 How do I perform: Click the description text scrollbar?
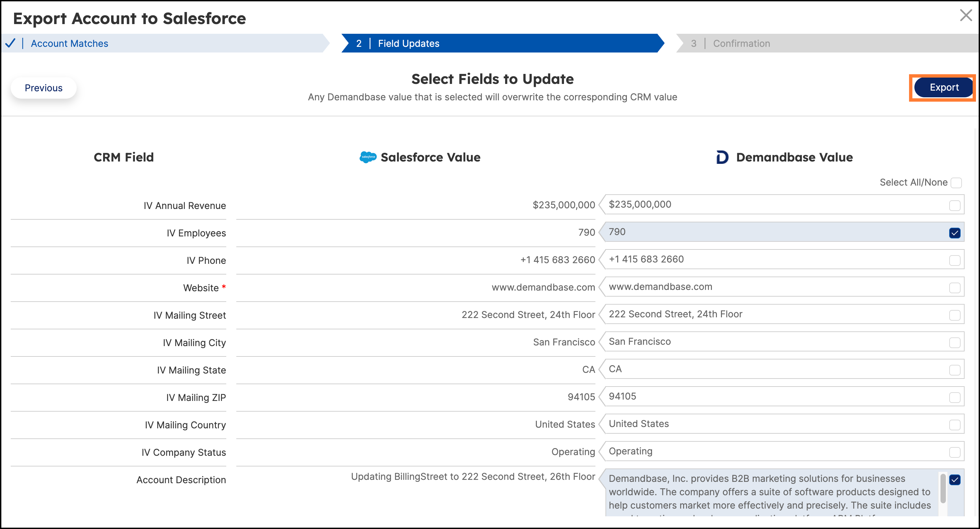tap(943, 489)
